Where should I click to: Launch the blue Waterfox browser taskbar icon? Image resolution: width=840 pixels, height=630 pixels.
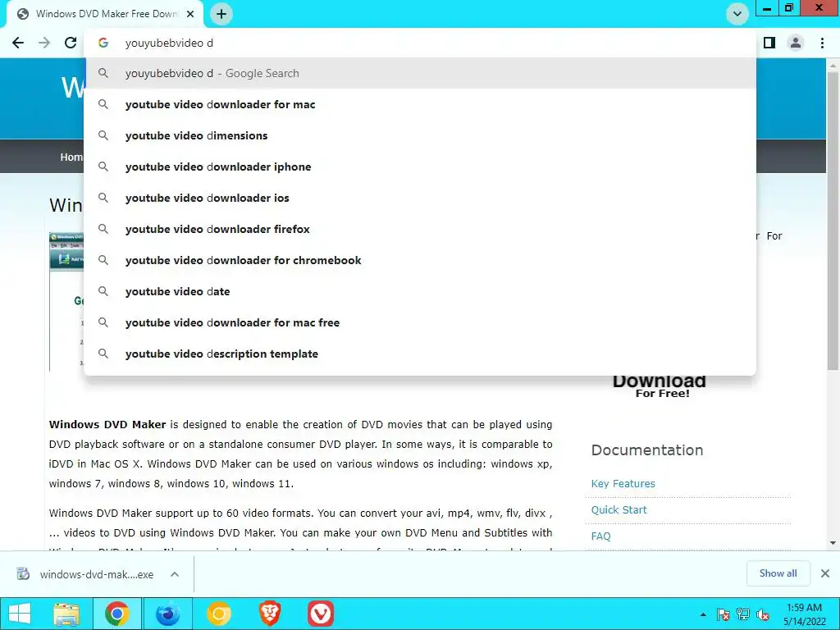point(167,614)
